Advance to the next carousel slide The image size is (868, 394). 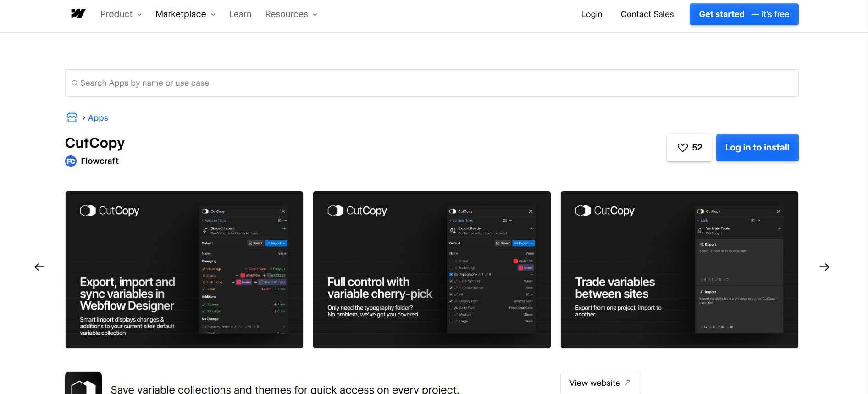(824, 267)
